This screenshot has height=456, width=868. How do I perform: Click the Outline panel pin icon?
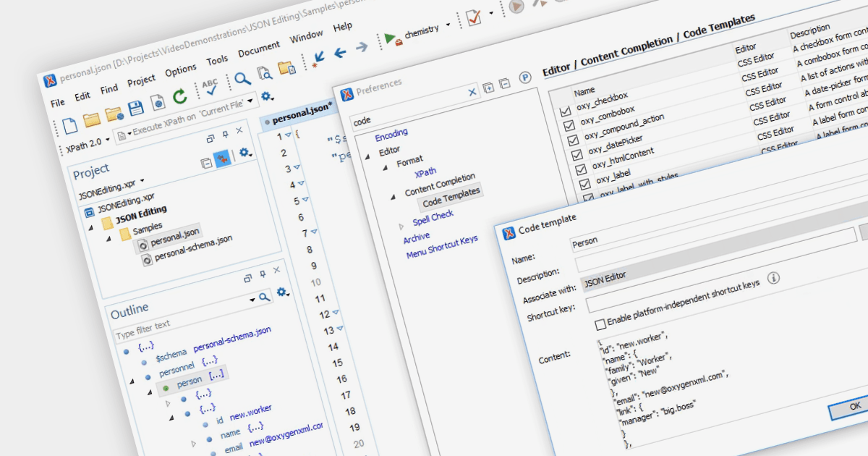point(263,274)
